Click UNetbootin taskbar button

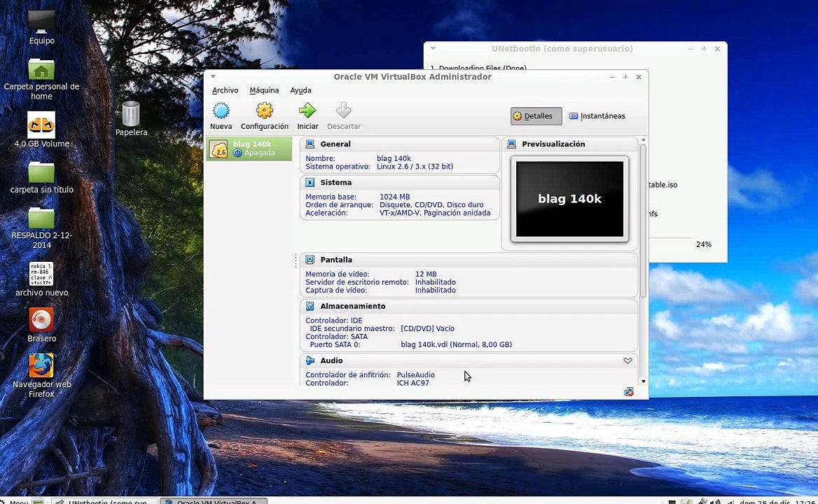click(104, 501)
